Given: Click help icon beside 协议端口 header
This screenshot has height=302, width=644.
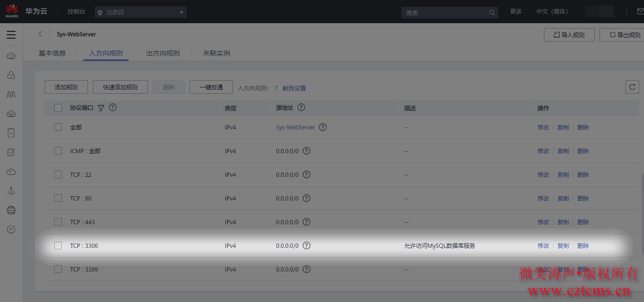Looking at the screenshot, I should 113,107.
